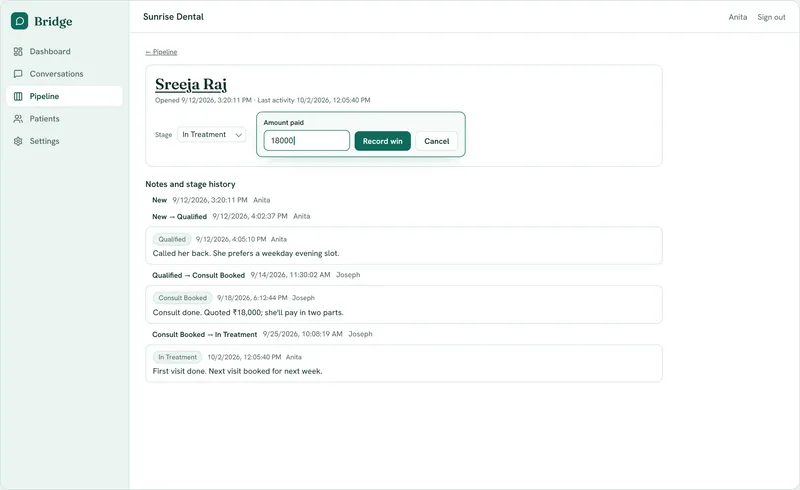Screen dimensions: 800x490
Task: Click the Conversations chat bubble icon
Action: (x=18, y=74)
